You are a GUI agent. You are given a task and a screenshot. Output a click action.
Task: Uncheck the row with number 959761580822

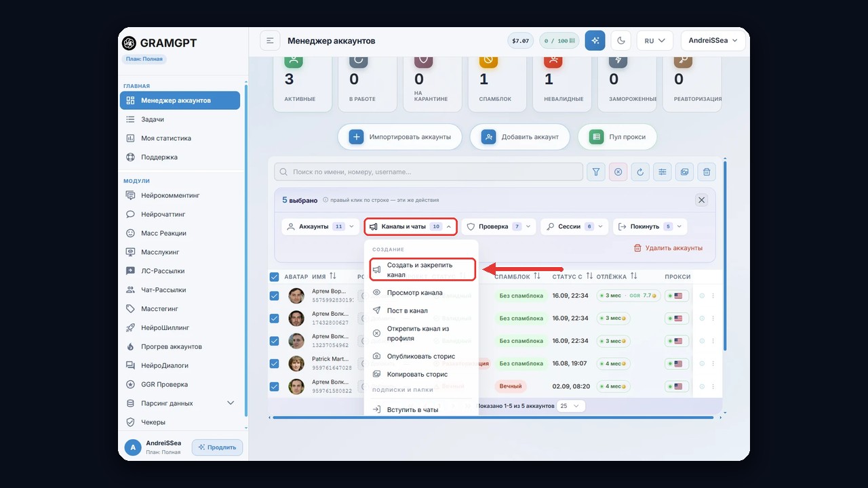point(275,386)
